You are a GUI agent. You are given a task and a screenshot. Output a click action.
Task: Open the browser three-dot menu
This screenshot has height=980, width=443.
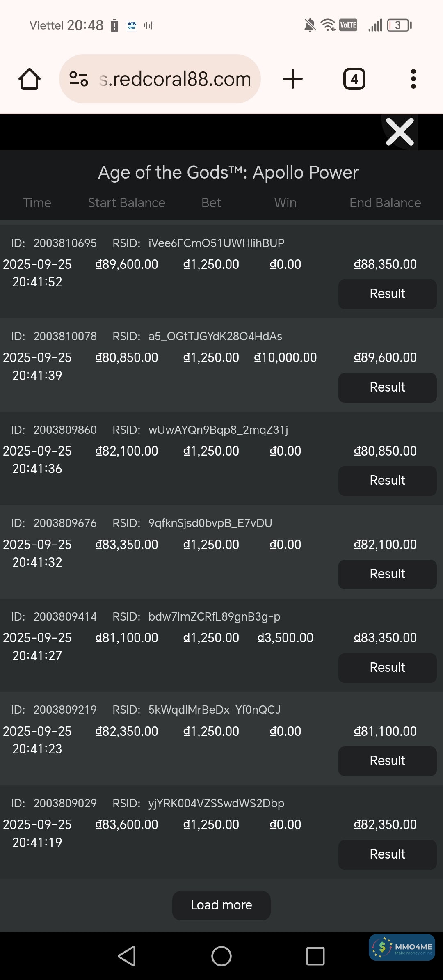point(413,79)
